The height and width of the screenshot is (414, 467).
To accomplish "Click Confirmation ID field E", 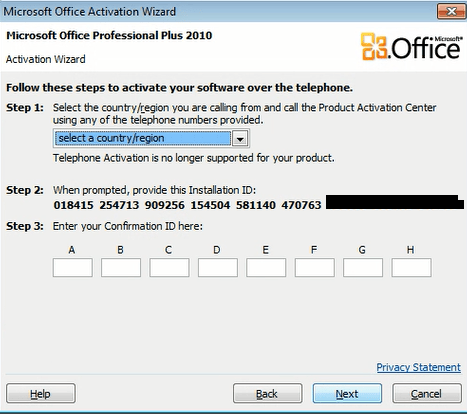I will (266, 267).
